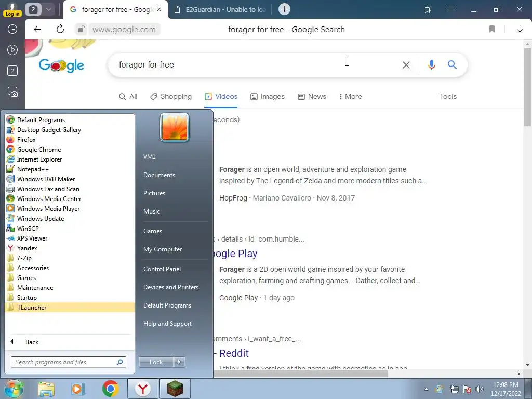The height and width of the screenshot is (399, 532).
Task: Click the Lock button
Action: click(x=156, y=362)
